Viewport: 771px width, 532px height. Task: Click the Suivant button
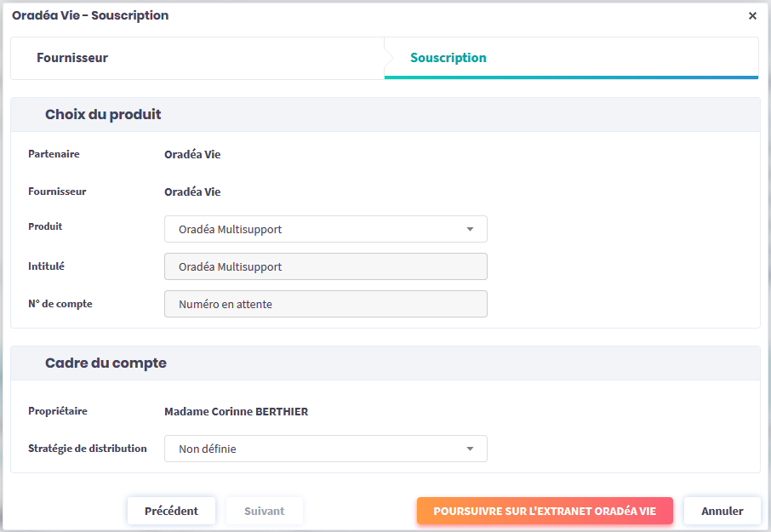point(264,511)
